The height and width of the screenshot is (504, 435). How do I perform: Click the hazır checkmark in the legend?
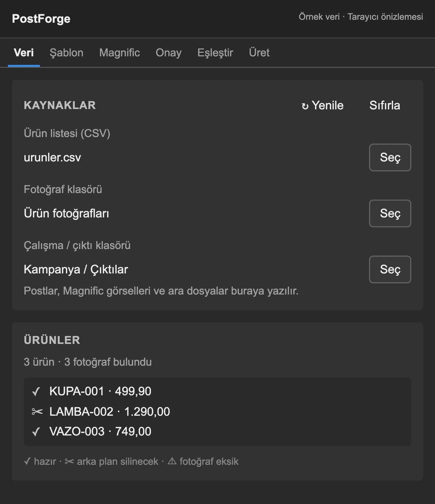click(27, 462)
